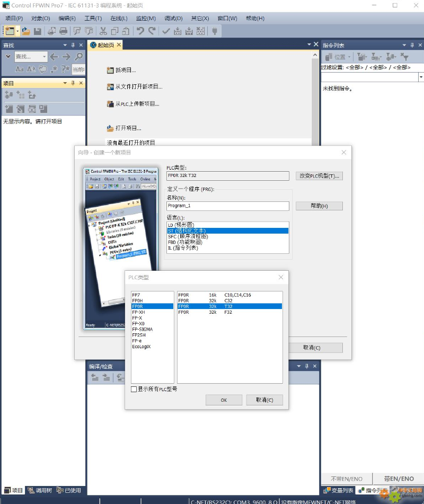Select FP-XH in PLC type list

[x=152, y=312]
